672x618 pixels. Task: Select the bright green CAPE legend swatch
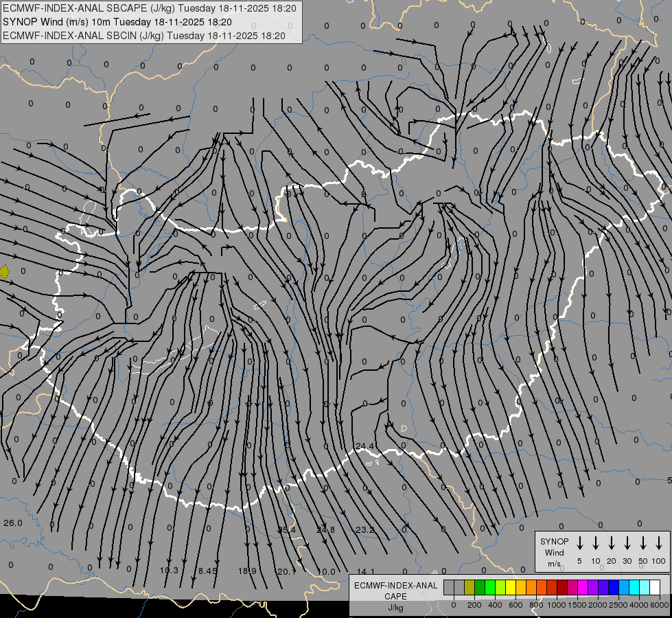point(490,587)
